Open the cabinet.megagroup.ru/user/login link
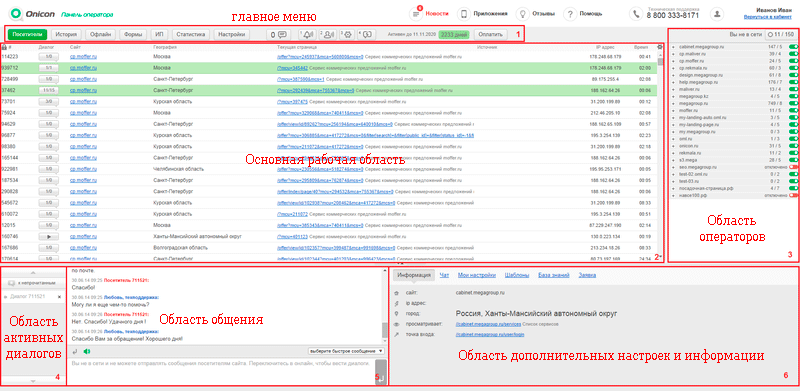 point(490,335)
